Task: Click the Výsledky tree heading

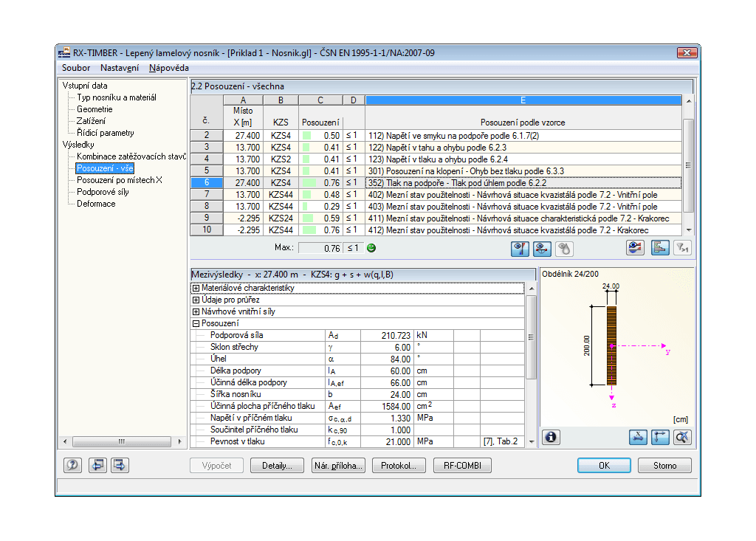Action: click(78, 145)
